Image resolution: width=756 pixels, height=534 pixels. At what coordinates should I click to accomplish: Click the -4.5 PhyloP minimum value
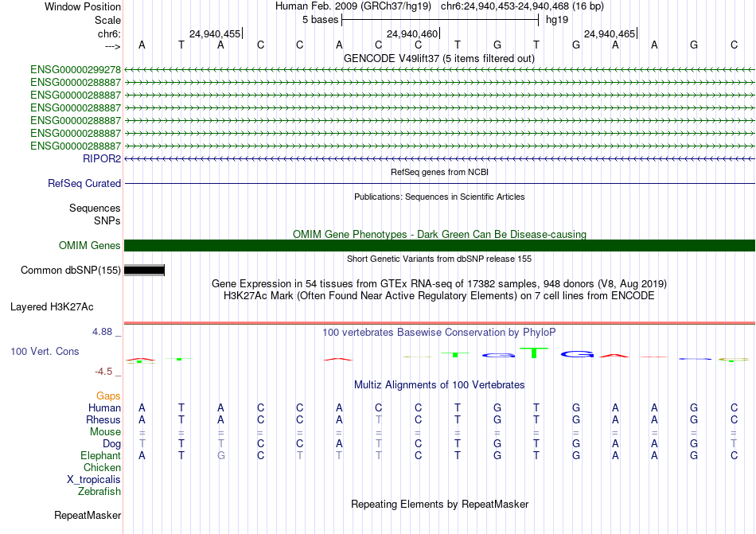pos(103,372)
